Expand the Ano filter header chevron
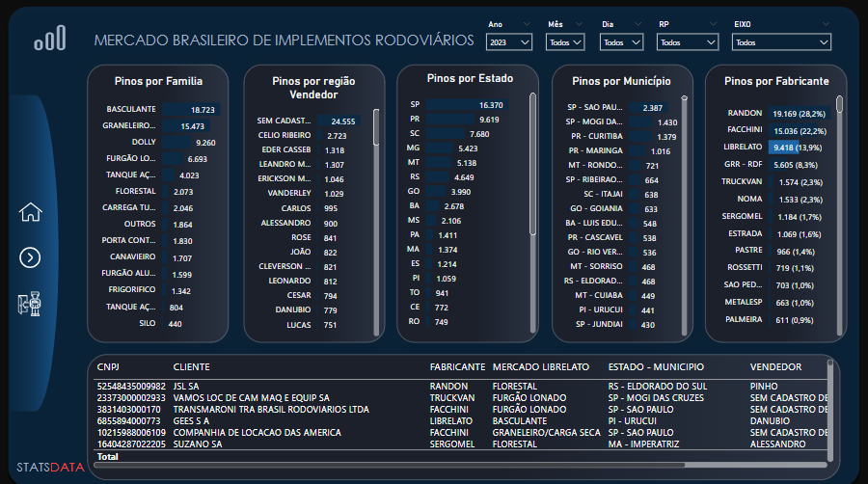Viewport: 868px width, 484px height. [527, 24]
